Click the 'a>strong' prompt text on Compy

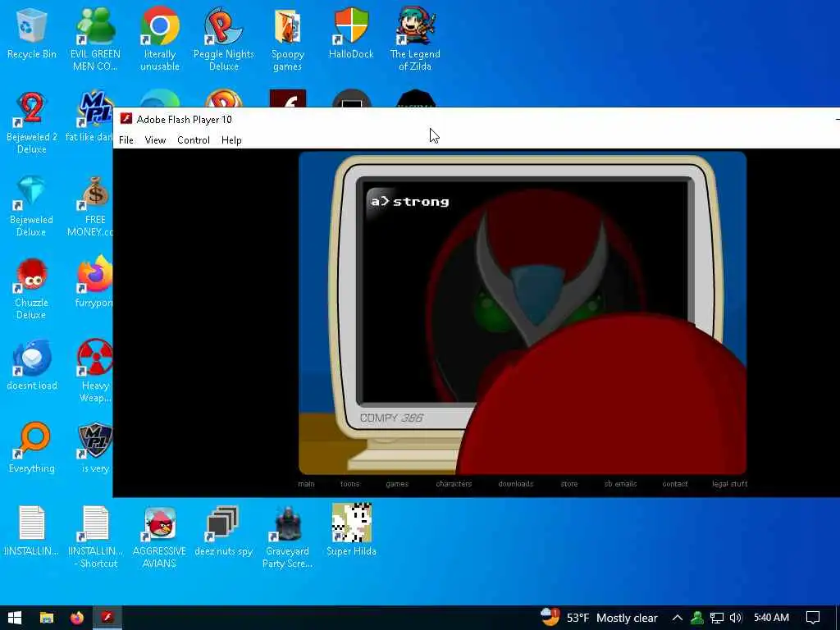tap(410, 202)
